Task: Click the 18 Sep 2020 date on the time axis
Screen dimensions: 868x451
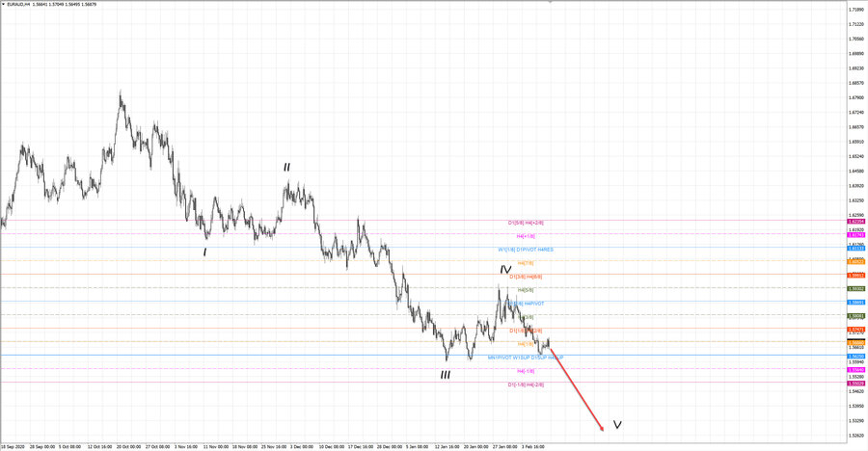Action: (13, 446)
